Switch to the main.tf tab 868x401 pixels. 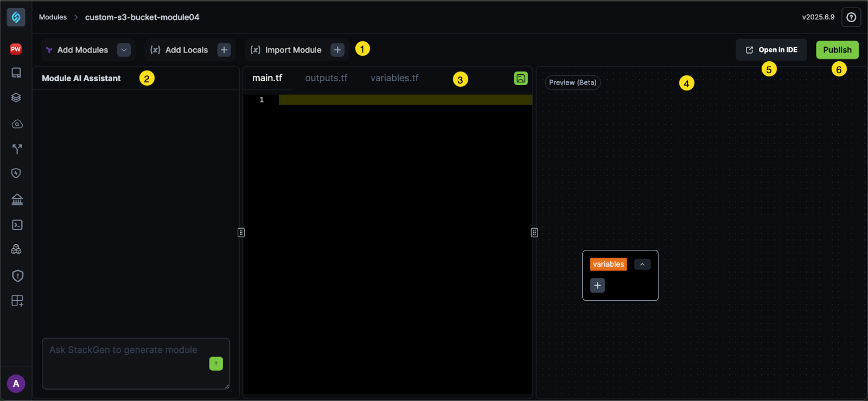(x=267, y=78)
